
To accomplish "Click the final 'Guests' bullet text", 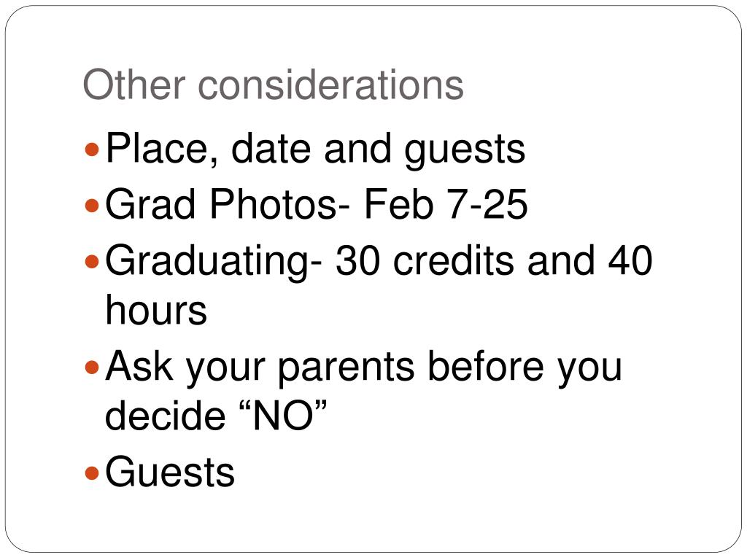I will tap(170, 472).
